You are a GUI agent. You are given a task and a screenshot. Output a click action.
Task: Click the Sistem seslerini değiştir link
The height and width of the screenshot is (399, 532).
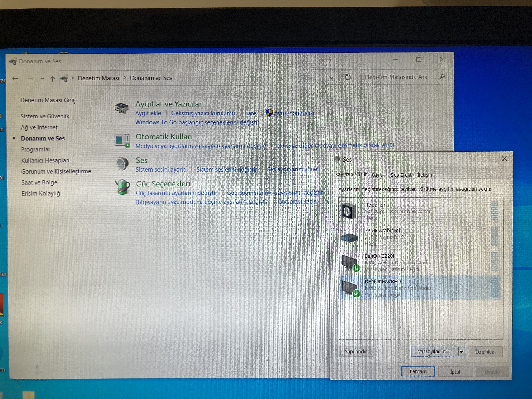(227, 169)
